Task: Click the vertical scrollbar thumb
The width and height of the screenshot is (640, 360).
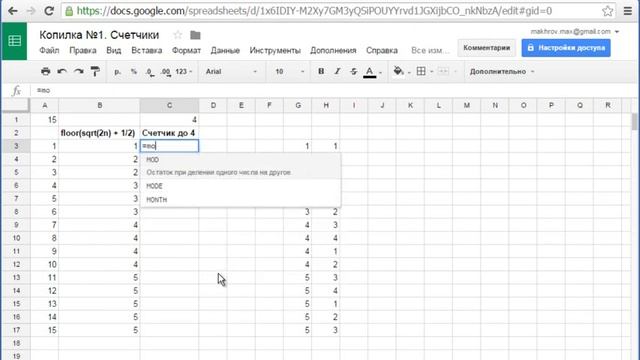Action: (x=634, y=122)
